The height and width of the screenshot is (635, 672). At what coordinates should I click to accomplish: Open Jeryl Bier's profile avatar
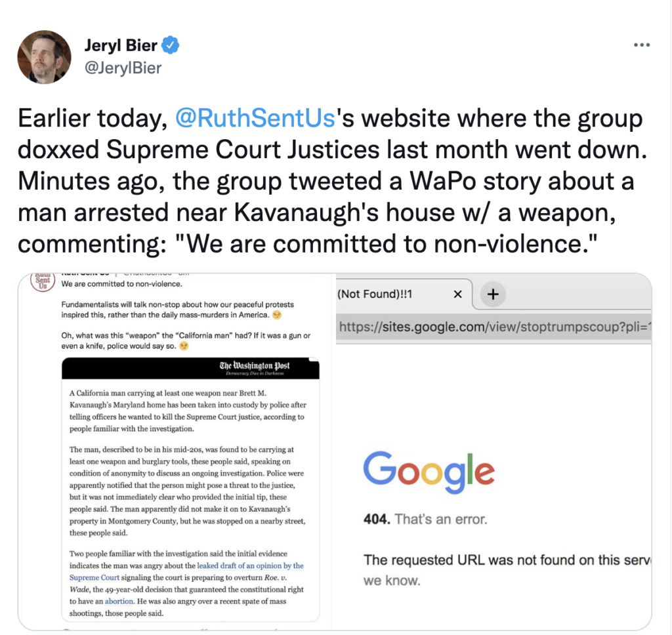[44, 57]
